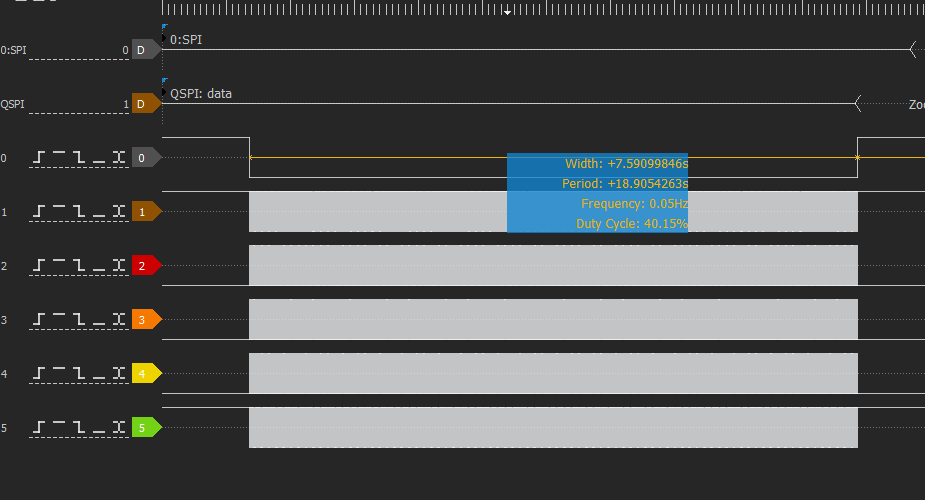Set either-edge trigger on channel 0
925x500 pixels.
pyautogui.click(x=119, y=157)
